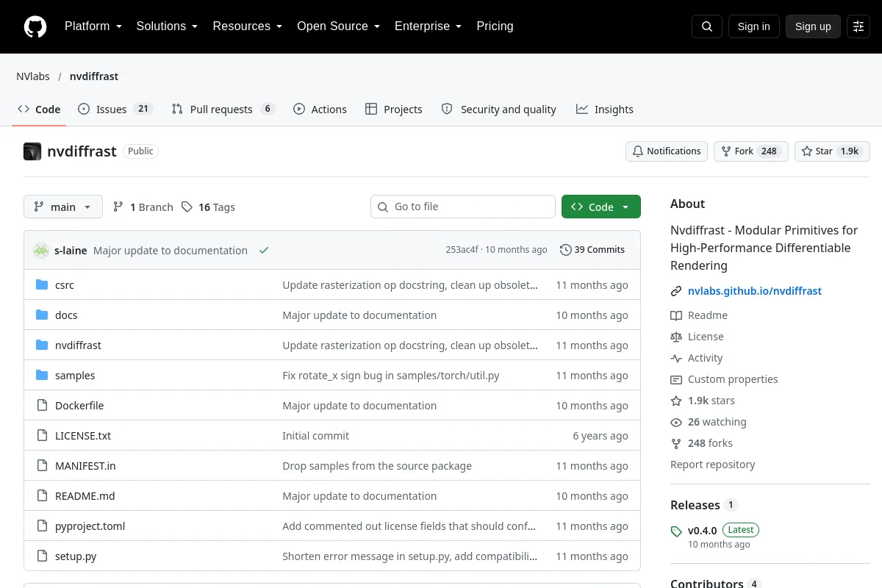Click the samples folder icon
This screenshot has height=588, width=882.
(x=42, y=376)
